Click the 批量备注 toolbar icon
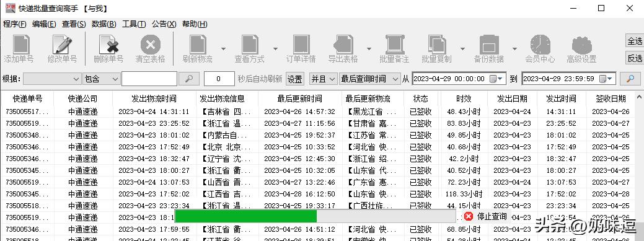 click(x=395, y=45)
